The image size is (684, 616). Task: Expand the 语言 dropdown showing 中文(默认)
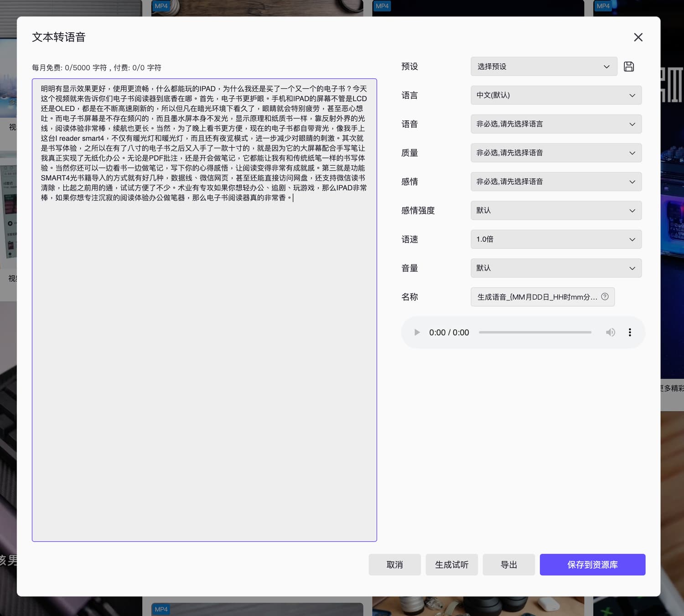click(556, 95)
